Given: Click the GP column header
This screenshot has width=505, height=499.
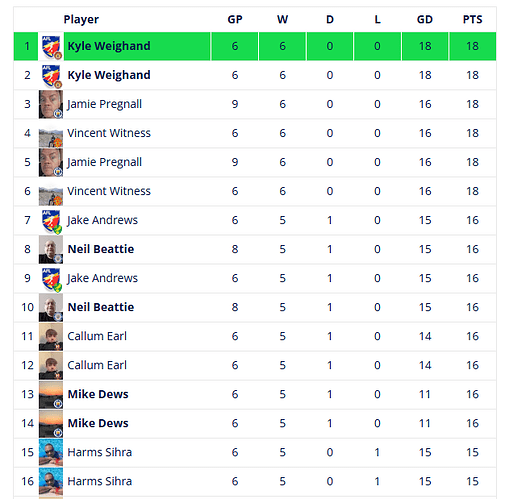Looking at the screenshot, I should click(x=235, y=19).
